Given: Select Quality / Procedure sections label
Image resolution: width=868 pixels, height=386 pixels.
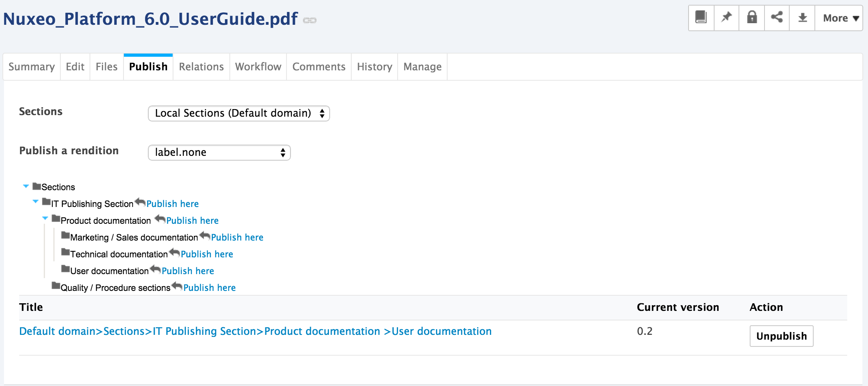Looking at the screenshot, I should click(x=115, y=288).
